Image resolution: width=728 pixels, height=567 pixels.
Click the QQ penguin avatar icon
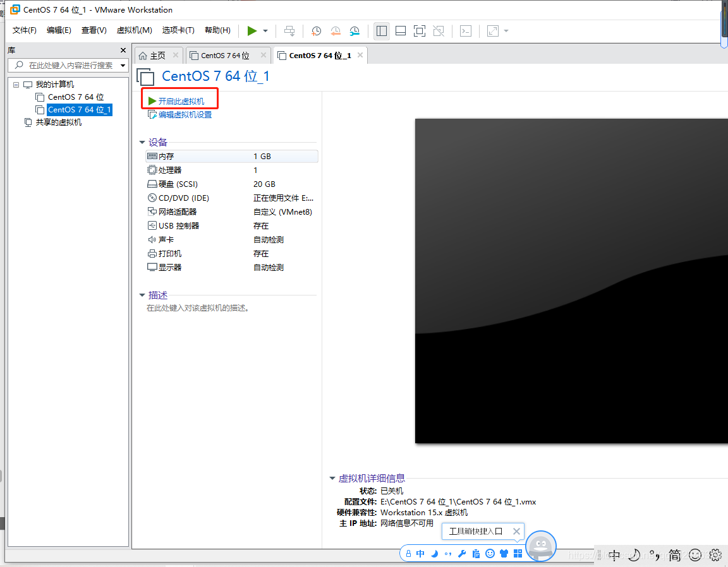point(541,546)
